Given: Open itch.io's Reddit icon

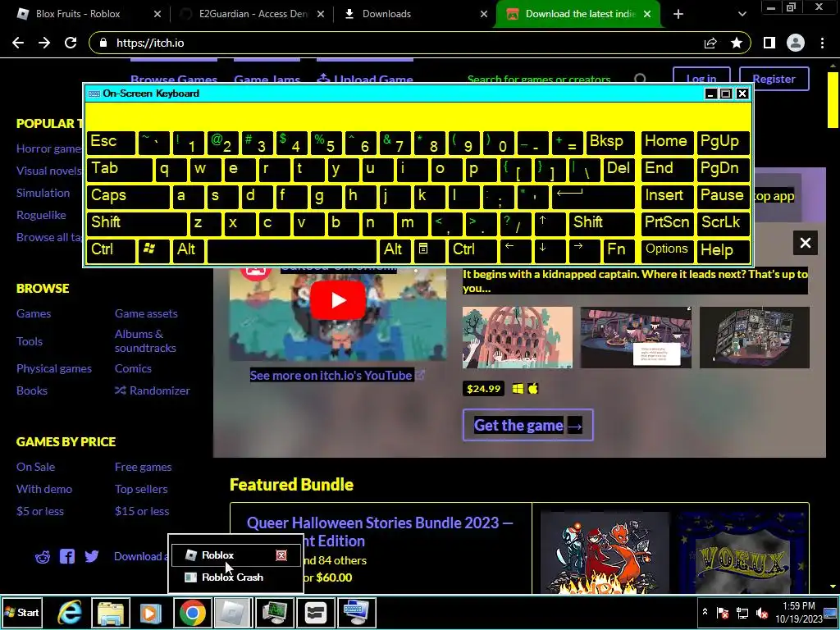Looking at the screenshot, I should 43,557.
